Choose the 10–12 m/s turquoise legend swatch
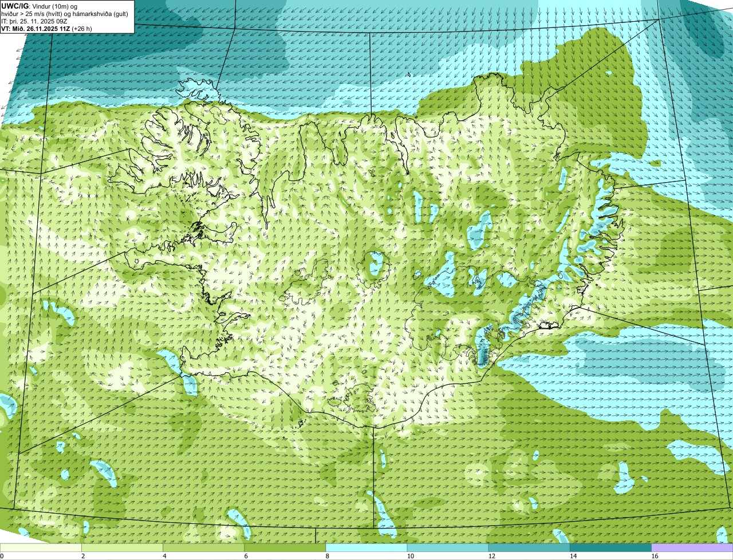Viewport: 733px width, 560px height. (x=448, y=548)
